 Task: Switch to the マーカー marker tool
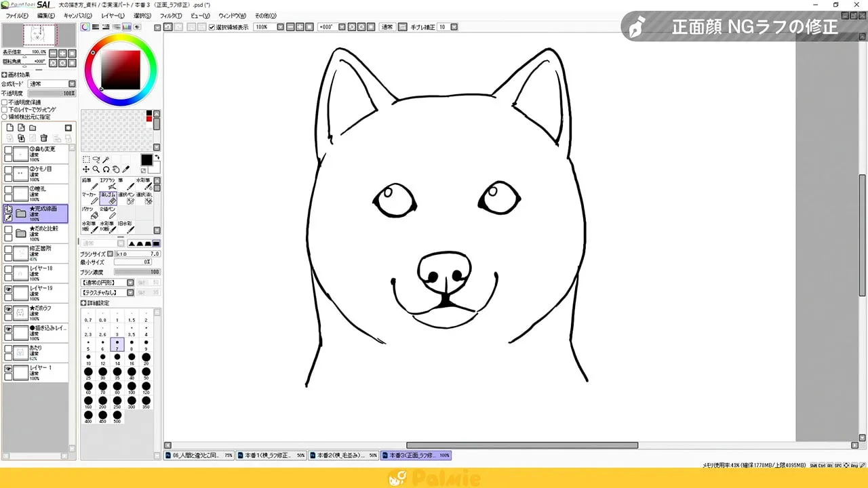coord(90,199)
